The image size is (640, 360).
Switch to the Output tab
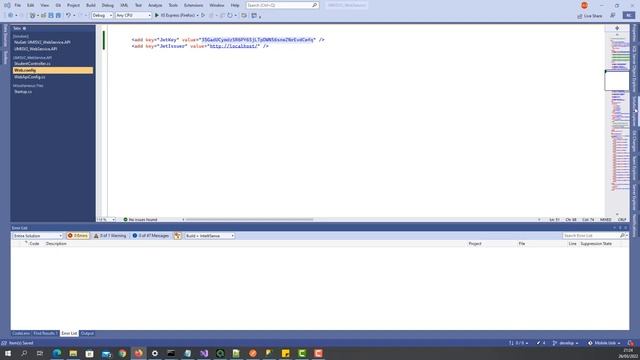[x=87, y=333]
